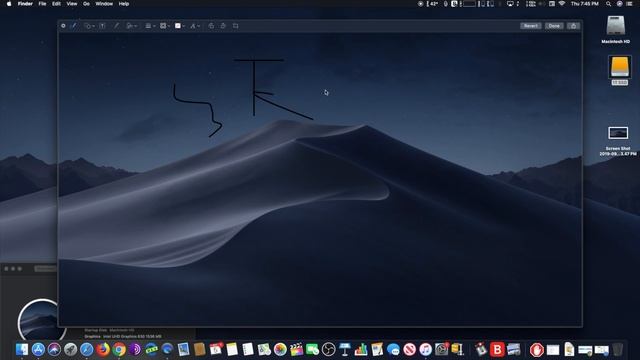
Task: Open the Window menu
Action: click(x=104, y=4)
